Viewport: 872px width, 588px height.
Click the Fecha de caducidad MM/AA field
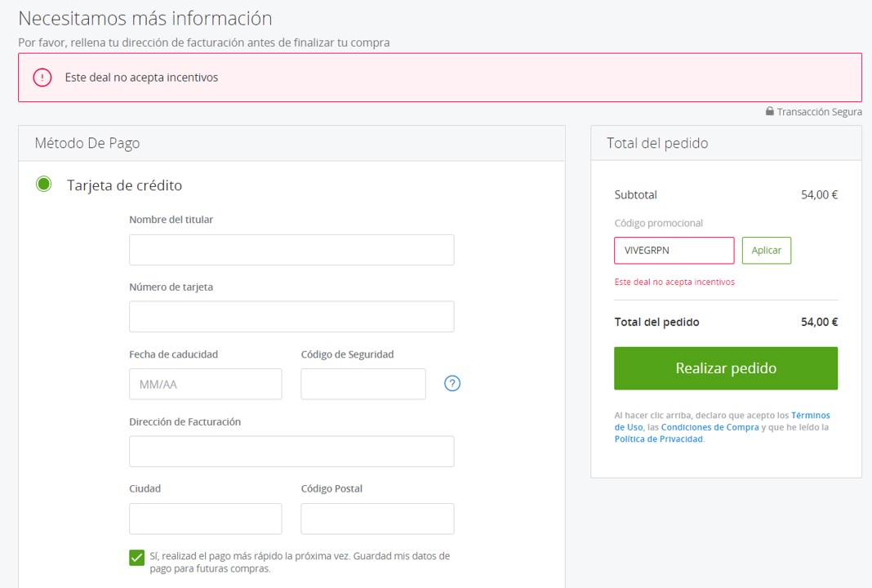[x=206, y=384]
